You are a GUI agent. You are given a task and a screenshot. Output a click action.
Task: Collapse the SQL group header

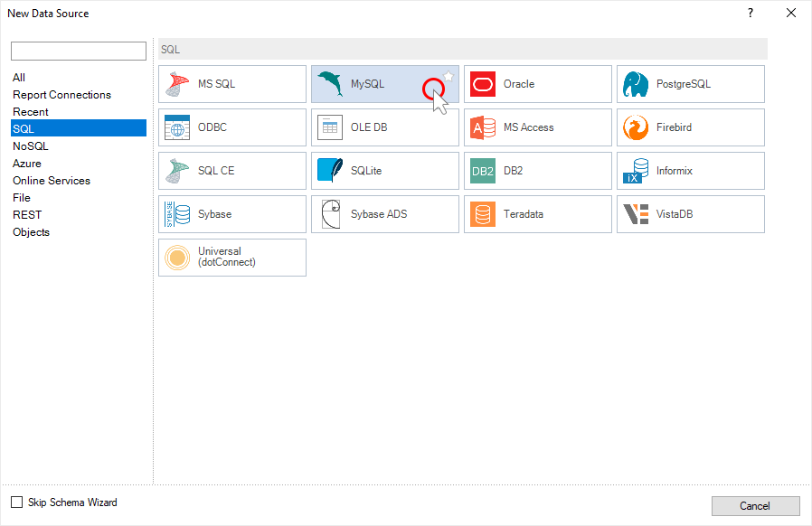[462, 49]
